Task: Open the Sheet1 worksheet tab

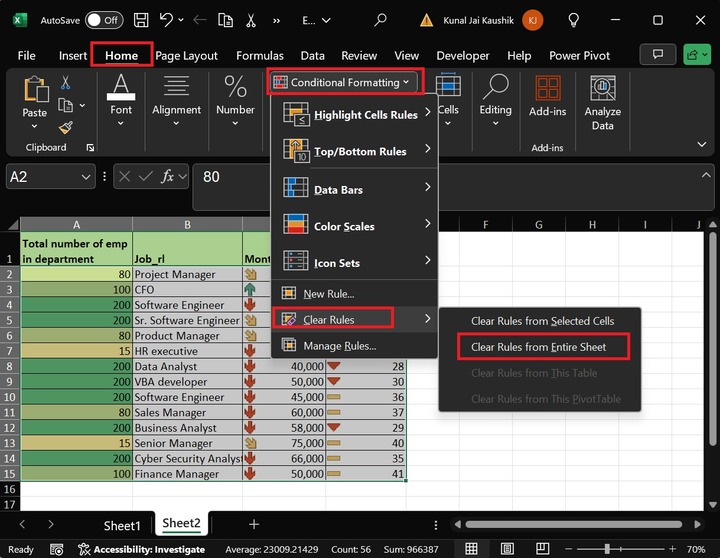Action: [x=122, y=525]
